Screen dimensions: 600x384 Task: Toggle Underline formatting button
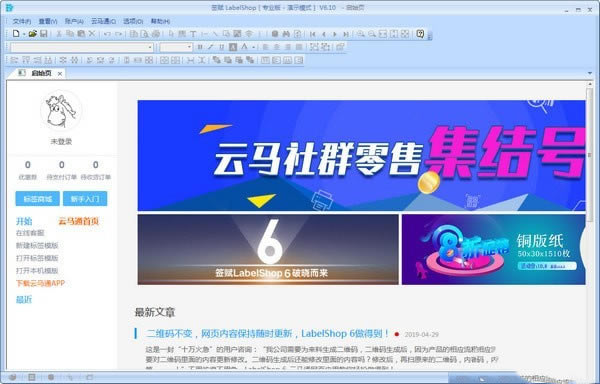(x=222, y=47)
